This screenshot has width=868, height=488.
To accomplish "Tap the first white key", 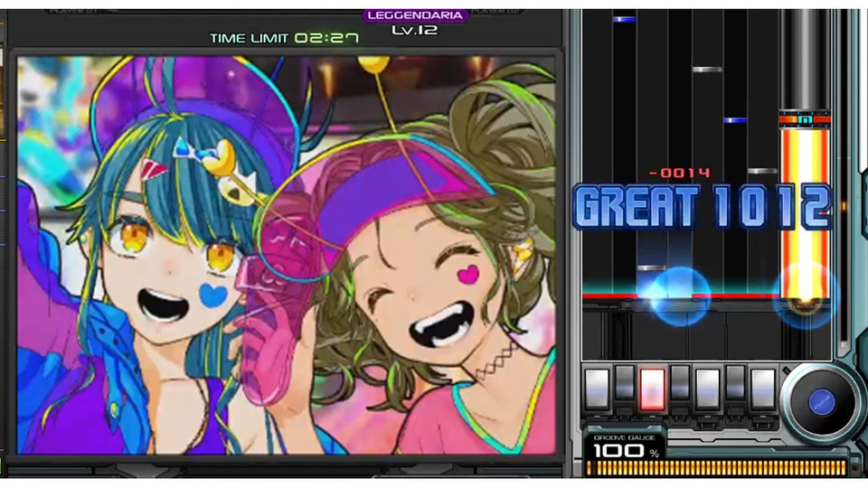I will coord(597,389).
